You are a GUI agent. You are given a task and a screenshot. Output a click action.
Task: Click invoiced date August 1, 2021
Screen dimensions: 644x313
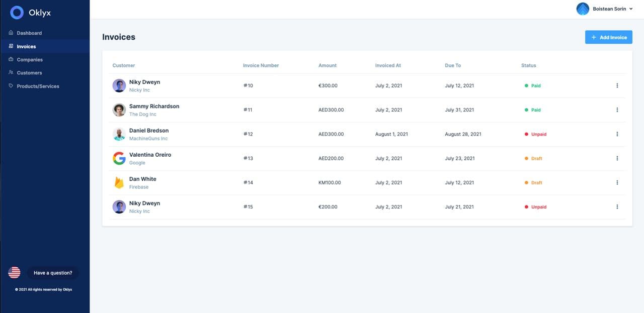click(391, 134)
